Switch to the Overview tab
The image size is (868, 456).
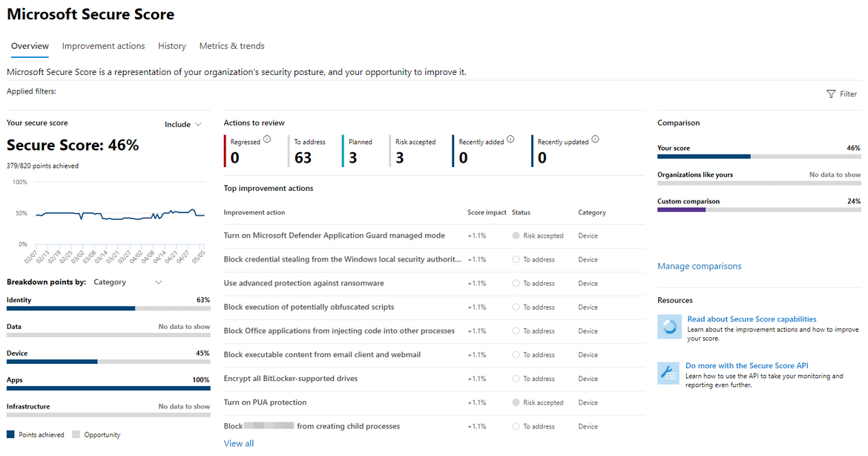coord(30,46)
